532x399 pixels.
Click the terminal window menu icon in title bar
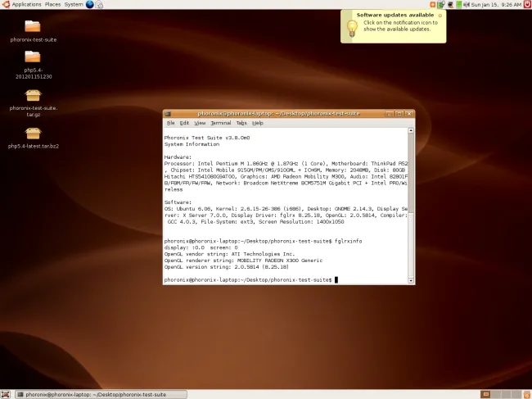[168, 114]
